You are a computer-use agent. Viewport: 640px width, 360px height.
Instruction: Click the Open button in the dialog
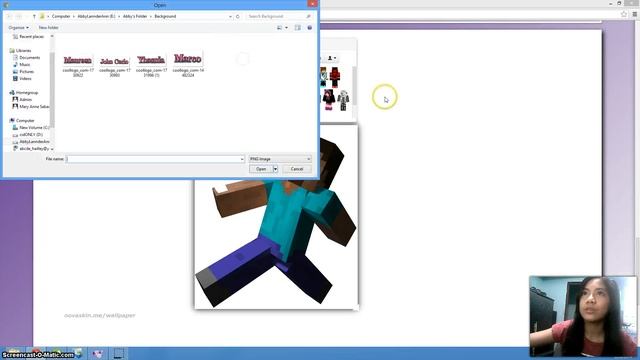261,169
